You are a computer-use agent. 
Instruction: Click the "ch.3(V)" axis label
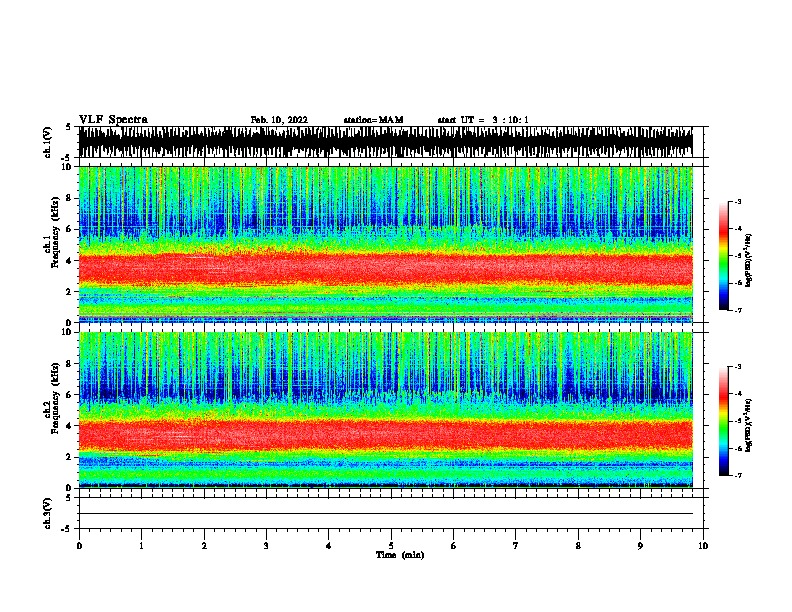pyautogui.click(x=48, y=513)
